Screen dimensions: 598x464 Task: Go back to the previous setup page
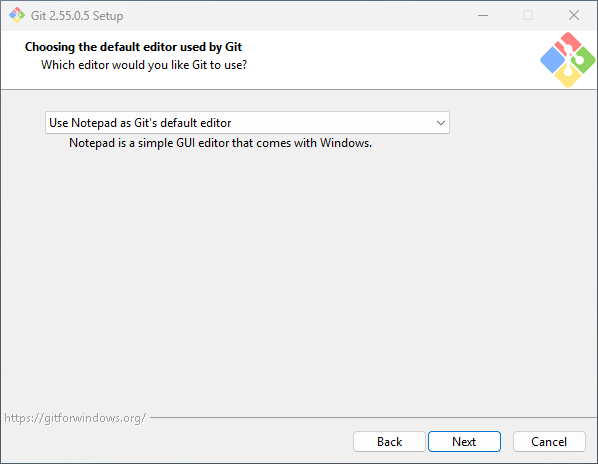(389, 442)
